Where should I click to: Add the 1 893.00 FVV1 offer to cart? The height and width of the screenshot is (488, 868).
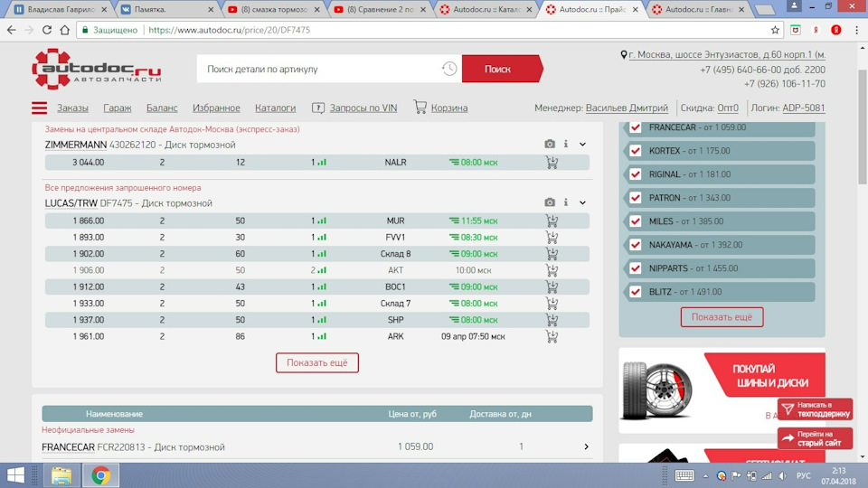(x=552, y=238)
